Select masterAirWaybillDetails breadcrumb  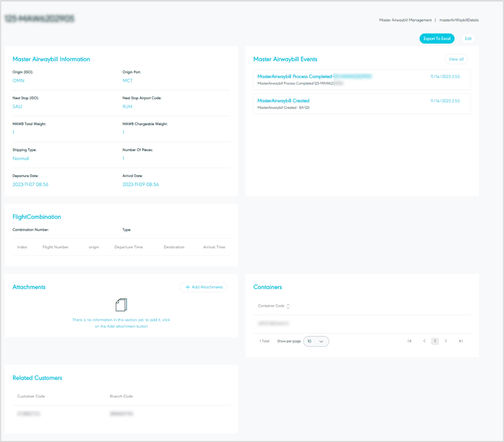click(x=459, y=20)
